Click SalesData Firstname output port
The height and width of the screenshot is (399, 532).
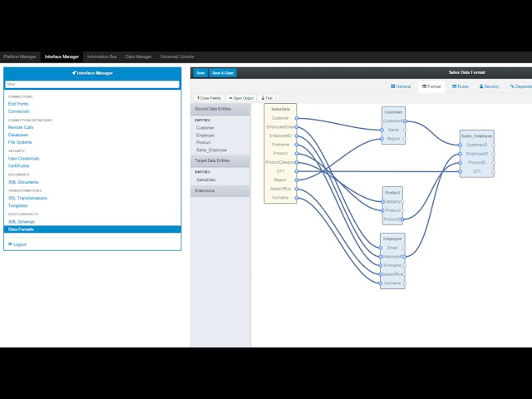pos(297,145)
